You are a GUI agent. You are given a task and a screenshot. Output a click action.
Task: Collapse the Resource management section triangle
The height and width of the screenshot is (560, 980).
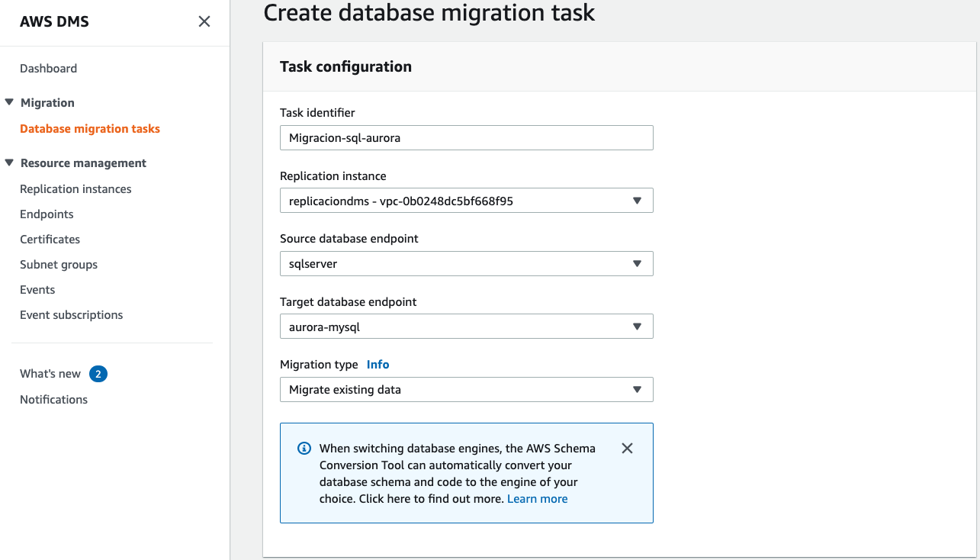(10, 163)
